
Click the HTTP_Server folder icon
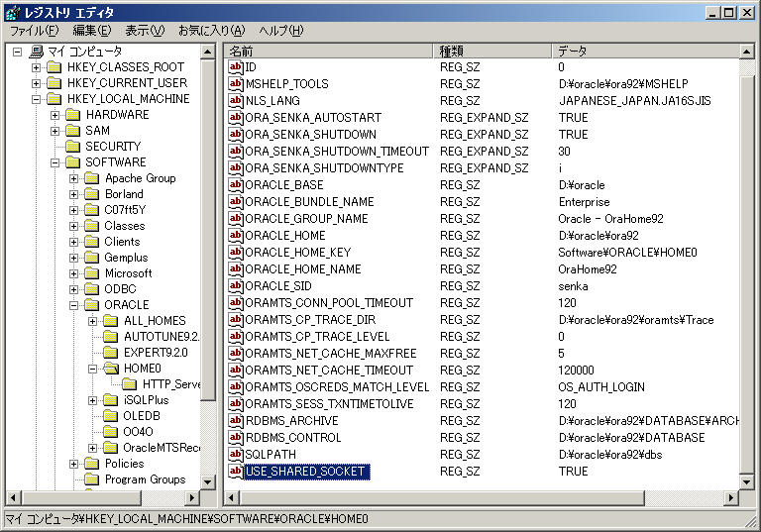click(130, 384)
